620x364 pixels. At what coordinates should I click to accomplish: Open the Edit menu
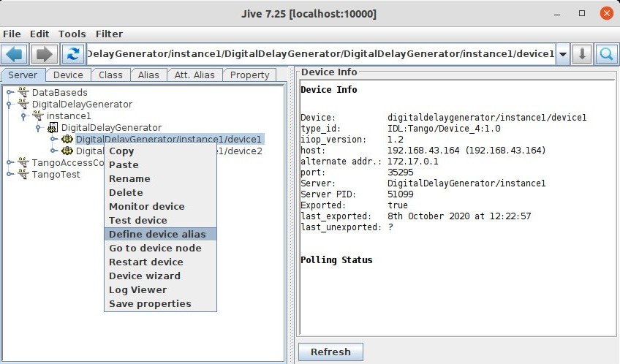pyautogui.click(x=39, y=34)
